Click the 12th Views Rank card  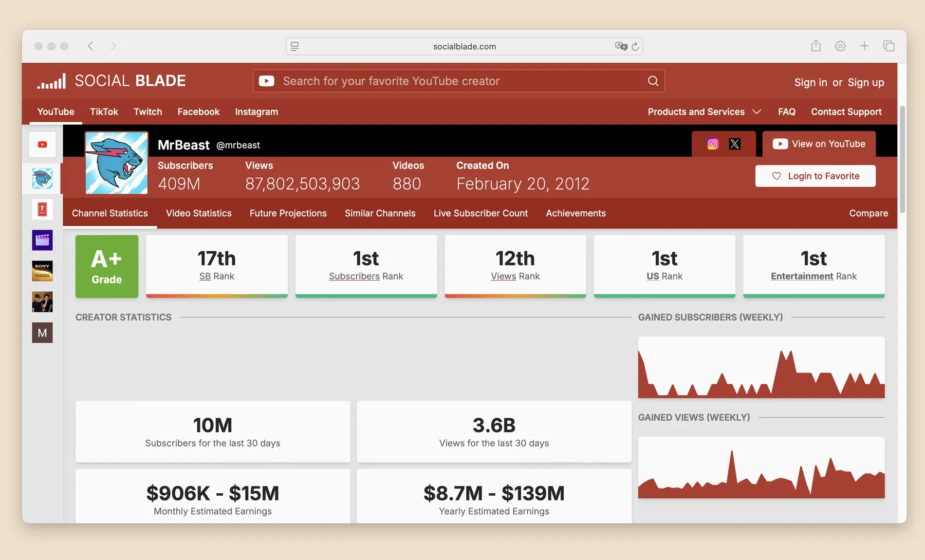pyautogui.click(x=515, y=267)
